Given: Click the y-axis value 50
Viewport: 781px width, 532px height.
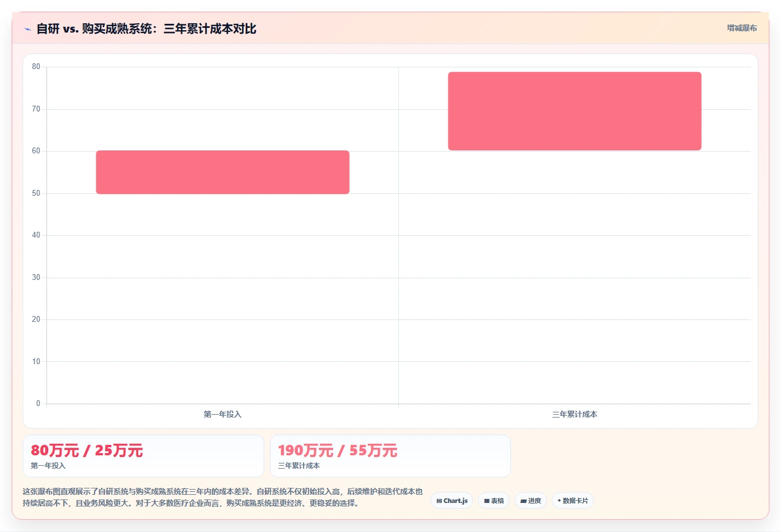Looking at the screenshot, I should coord(36,193).
